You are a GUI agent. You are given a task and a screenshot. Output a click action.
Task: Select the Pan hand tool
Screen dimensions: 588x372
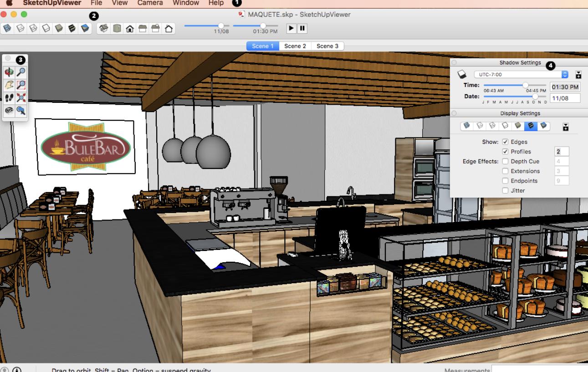pos(9,84)
